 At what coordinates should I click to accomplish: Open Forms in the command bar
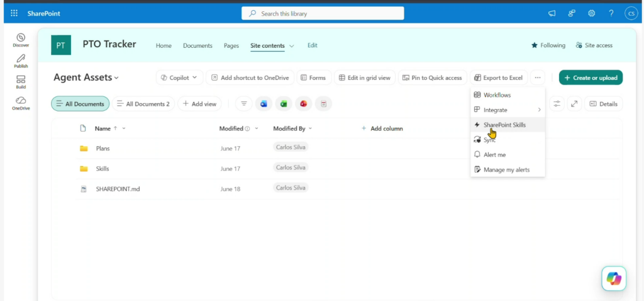[x=314, y=77]
